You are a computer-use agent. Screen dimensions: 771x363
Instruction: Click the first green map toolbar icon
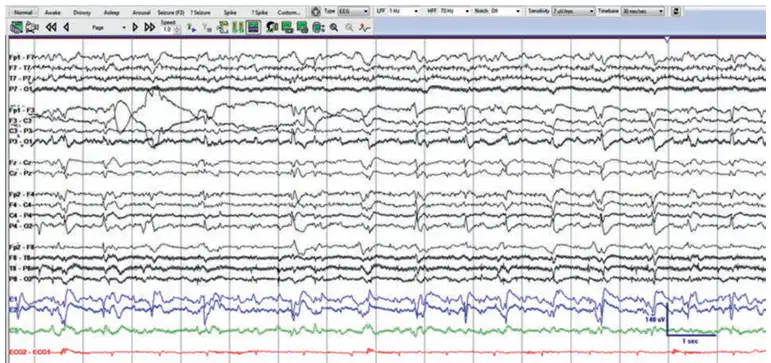pyautogui.click(x=287, y=28)
